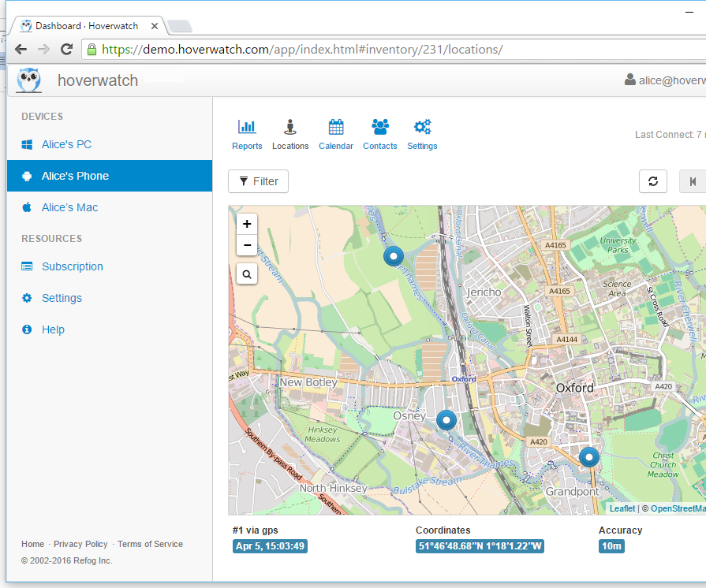The image size is (706, 588).
Task: View the Contacts panel
Action: pyautogui.click(x=379, y=134)
